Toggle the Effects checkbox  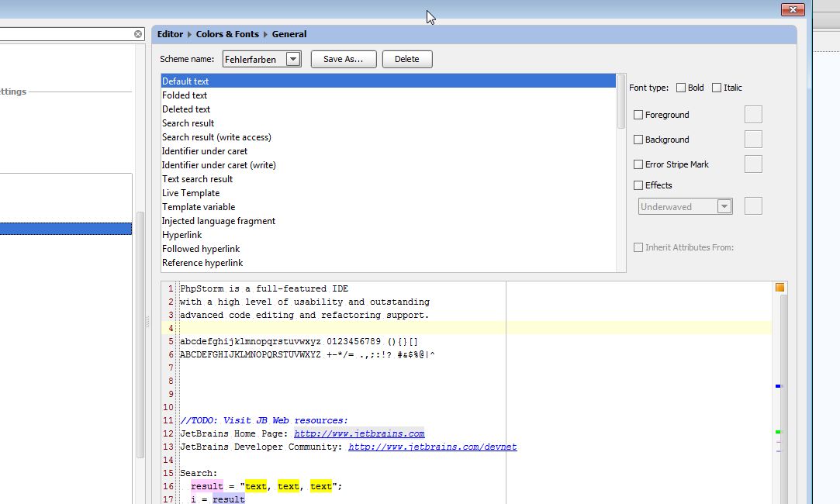pos(638,185)
